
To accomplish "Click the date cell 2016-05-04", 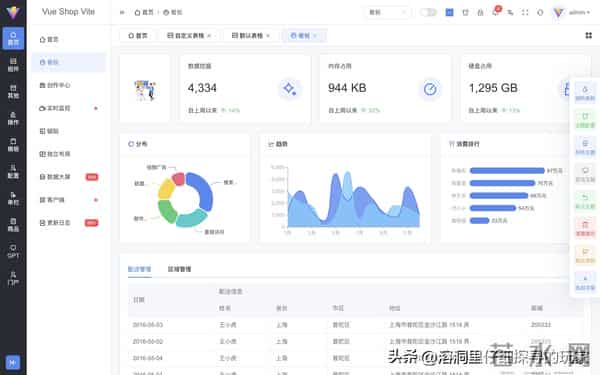I will pyautogui.click(x=148, y=358).
